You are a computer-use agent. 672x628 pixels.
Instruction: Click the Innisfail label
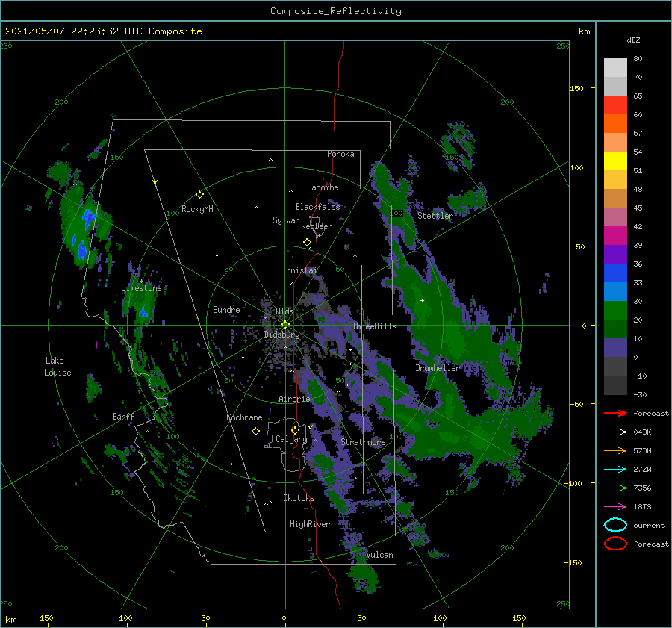pos(302,270)
